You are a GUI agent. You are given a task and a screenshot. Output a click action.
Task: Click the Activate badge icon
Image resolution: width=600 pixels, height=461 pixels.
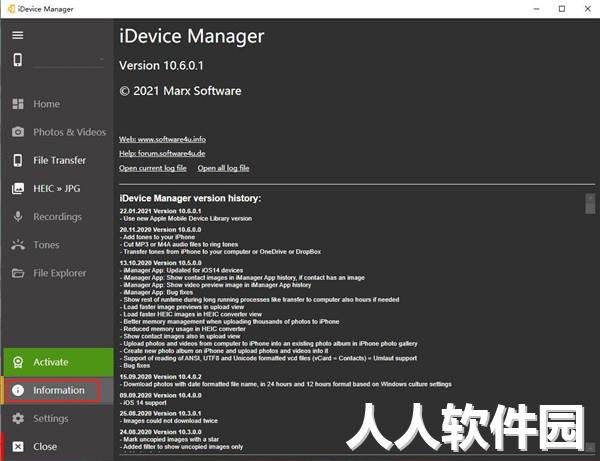18,362
